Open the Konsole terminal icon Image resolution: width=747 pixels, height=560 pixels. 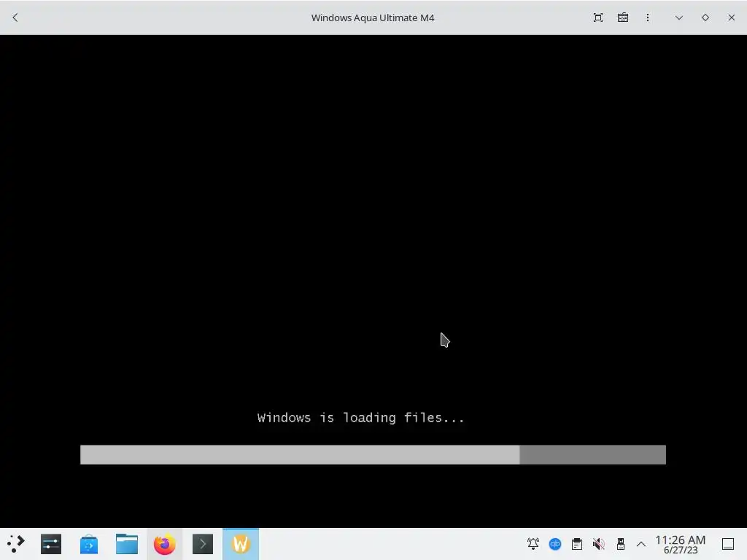coord(203,544)
